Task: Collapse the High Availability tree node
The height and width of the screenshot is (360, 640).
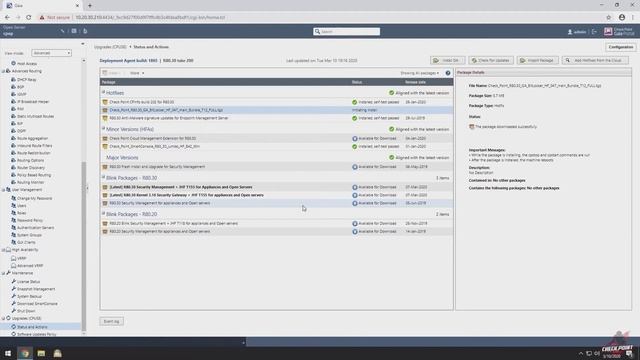Action: (x=3, y=250)
